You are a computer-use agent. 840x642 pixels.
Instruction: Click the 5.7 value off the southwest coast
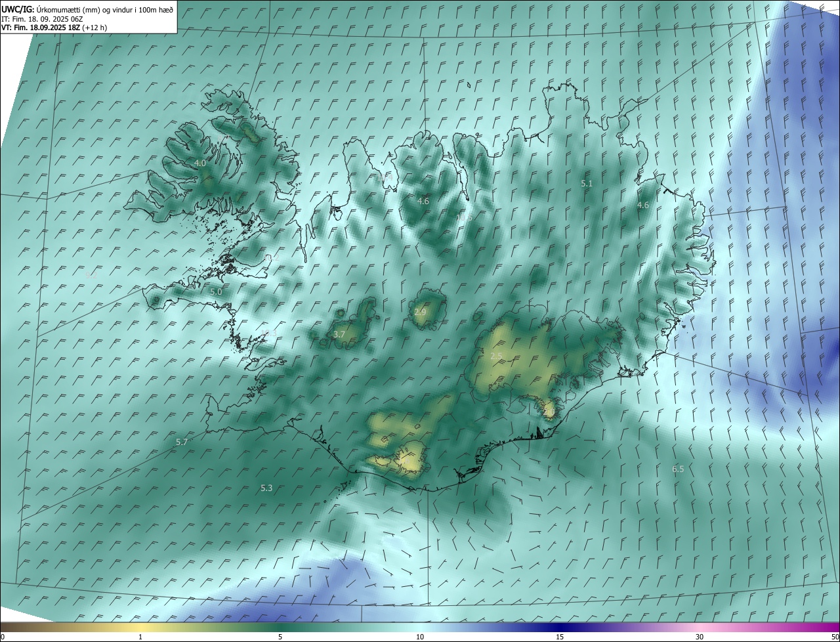182,442
